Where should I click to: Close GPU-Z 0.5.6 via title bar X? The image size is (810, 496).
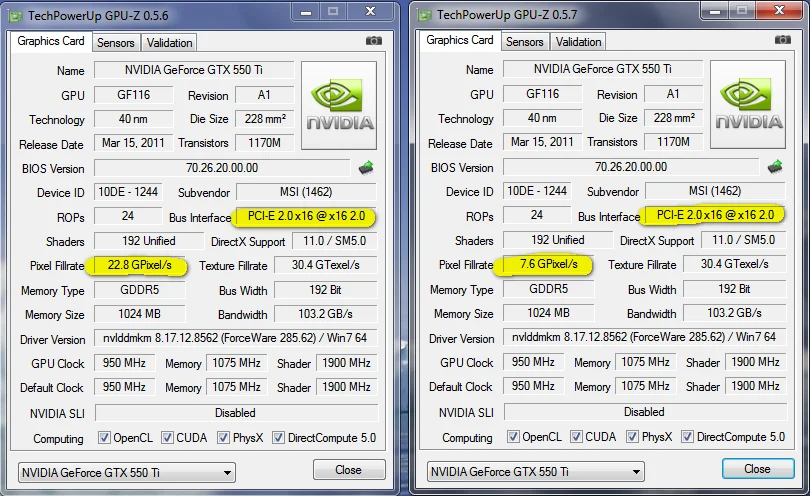(x=370, y=11)
